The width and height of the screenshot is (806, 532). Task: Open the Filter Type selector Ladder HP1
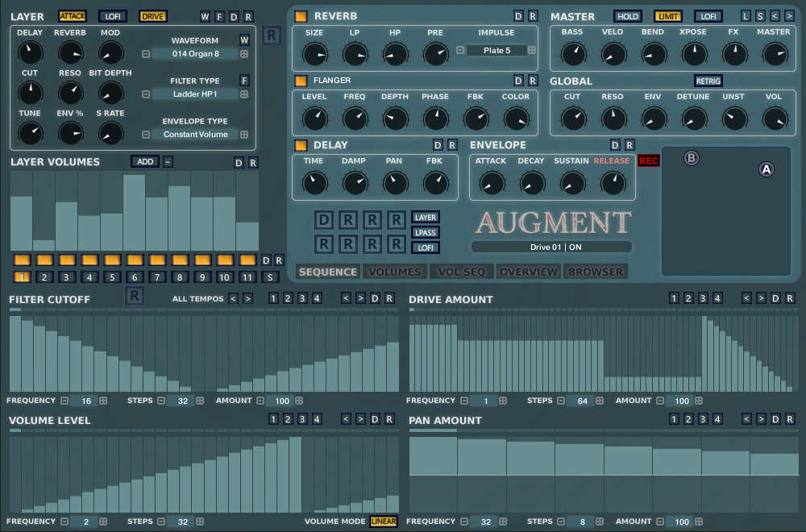[x=196, y=94]
